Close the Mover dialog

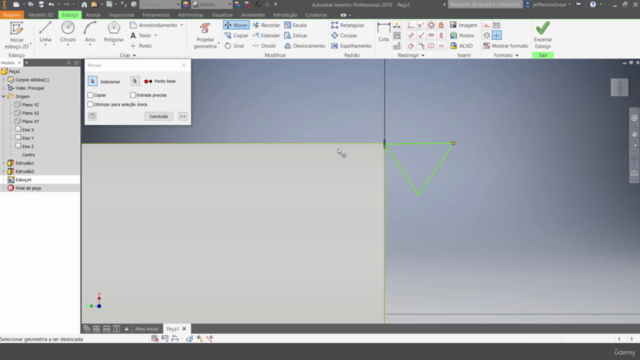coord(184,65)
